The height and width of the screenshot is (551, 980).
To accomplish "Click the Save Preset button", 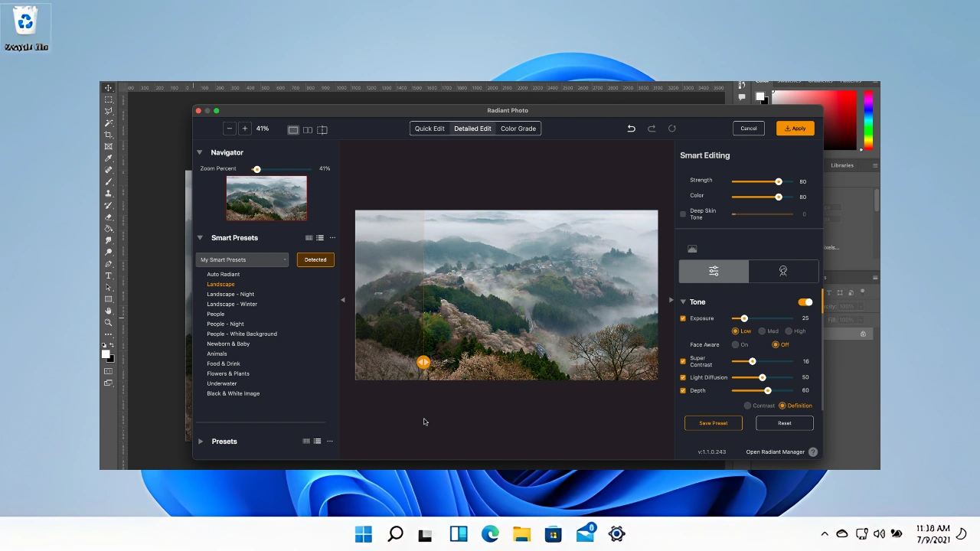I will (713, 423).
